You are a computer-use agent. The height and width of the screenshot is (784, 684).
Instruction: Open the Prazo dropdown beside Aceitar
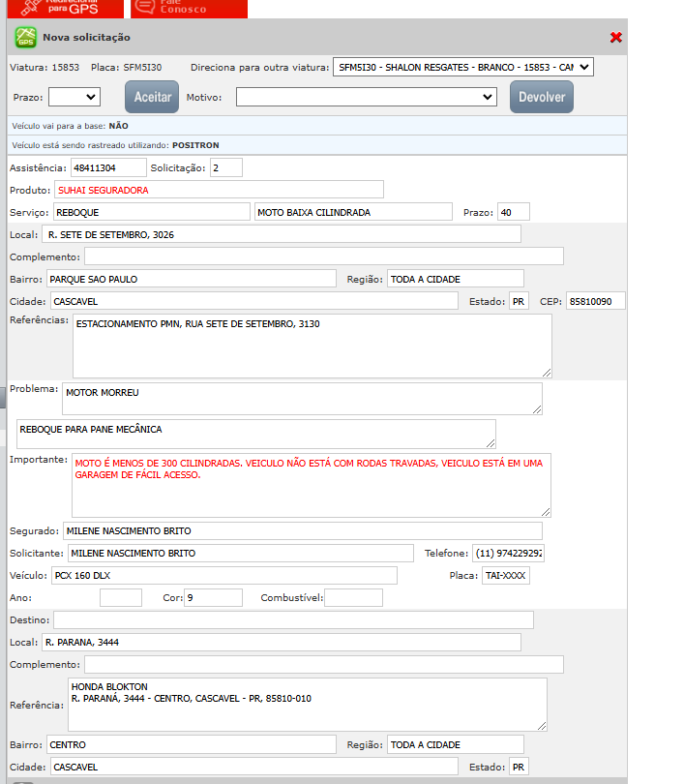[74, 97]
